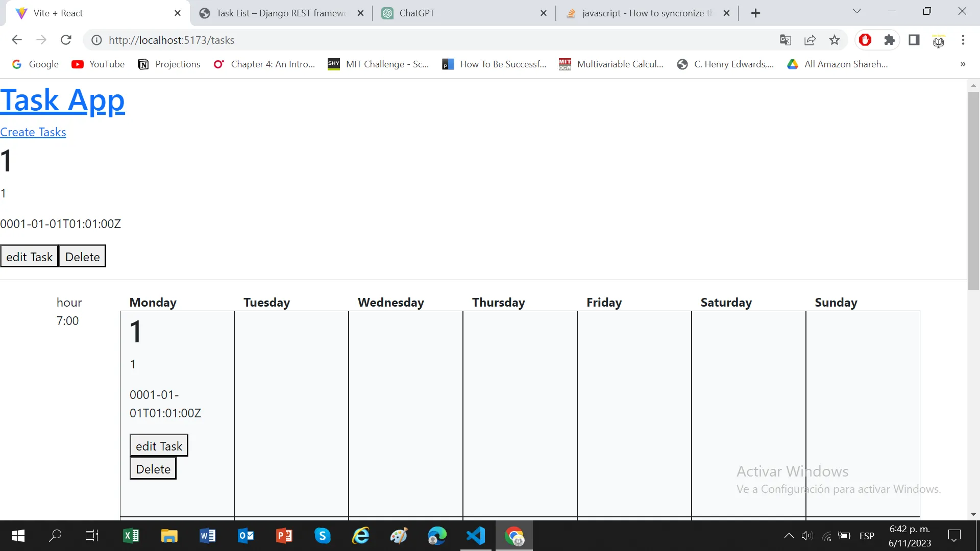Go back with the back arrow

[x=17, y=40]
